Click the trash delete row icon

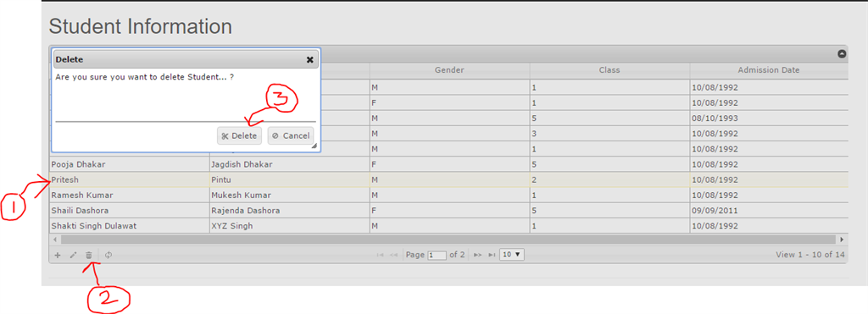coord(88,256)
